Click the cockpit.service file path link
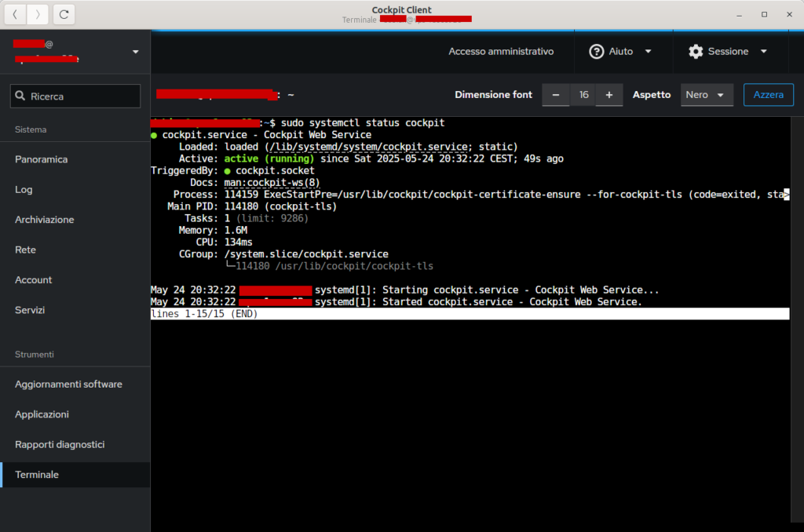 point(369,147)
